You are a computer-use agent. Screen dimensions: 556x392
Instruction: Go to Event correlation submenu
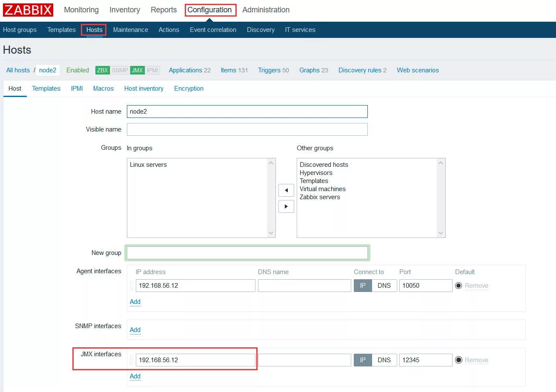tap(213, 30)
